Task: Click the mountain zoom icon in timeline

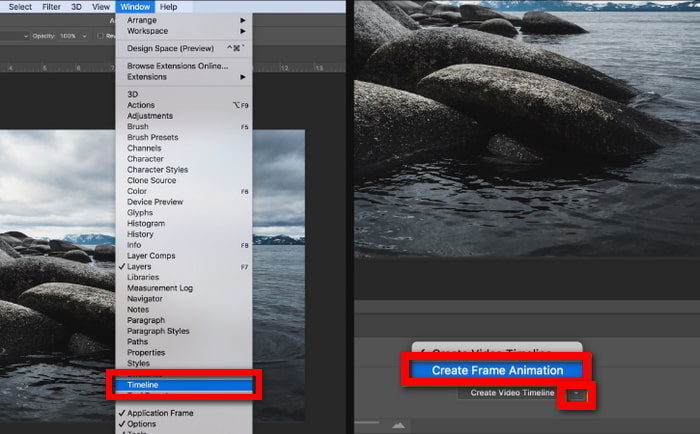Action: point(398,426)
